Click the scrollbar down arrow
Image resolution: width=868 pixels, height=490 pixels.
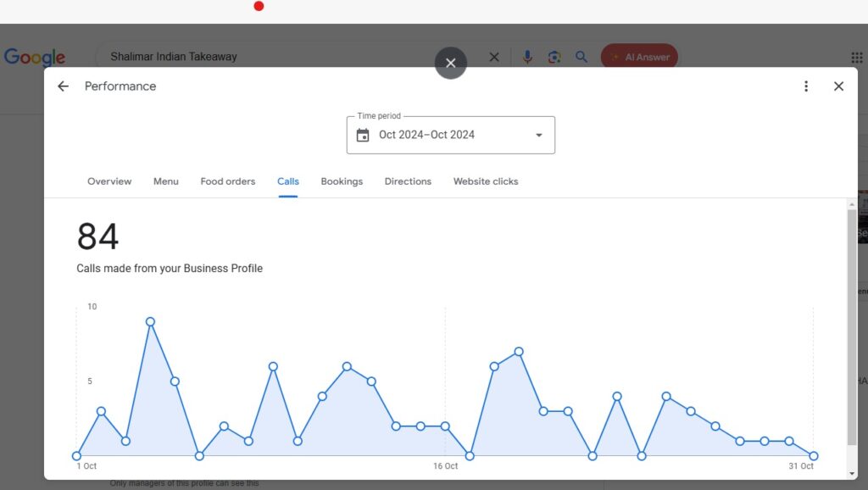tap(852, 473)
